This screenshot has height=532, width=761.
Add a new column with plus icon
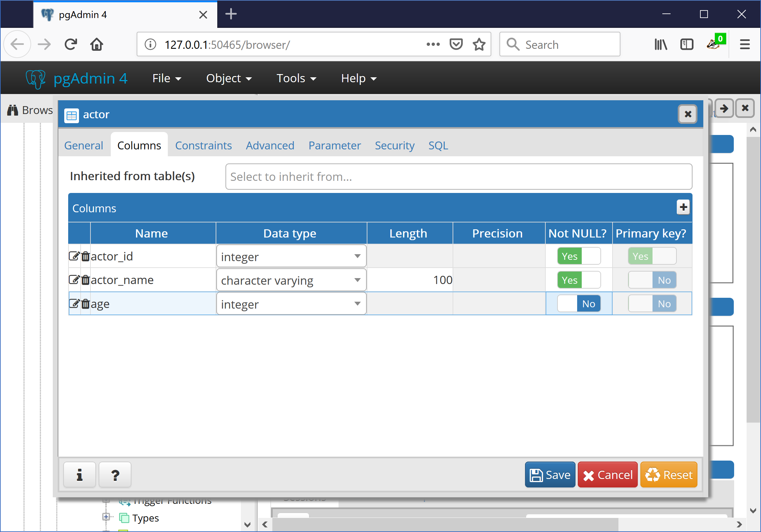[683, 207]
